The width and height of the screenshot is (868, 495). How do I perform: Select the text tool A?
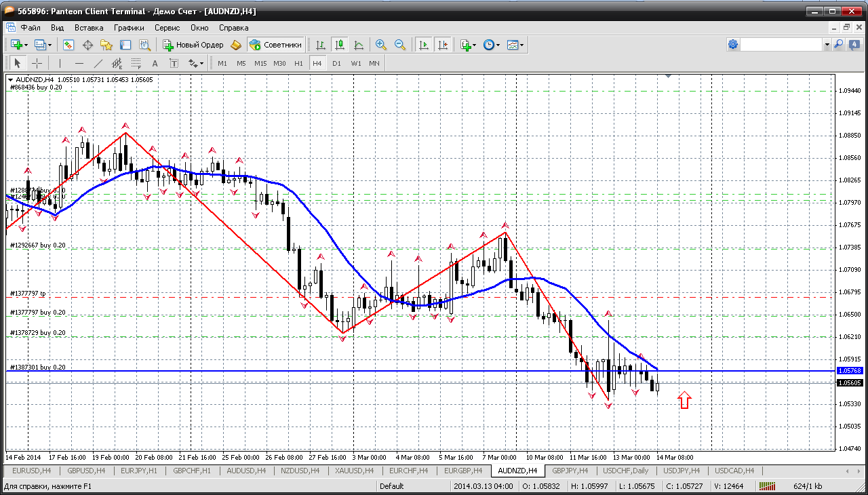click(x=155, y=63)
